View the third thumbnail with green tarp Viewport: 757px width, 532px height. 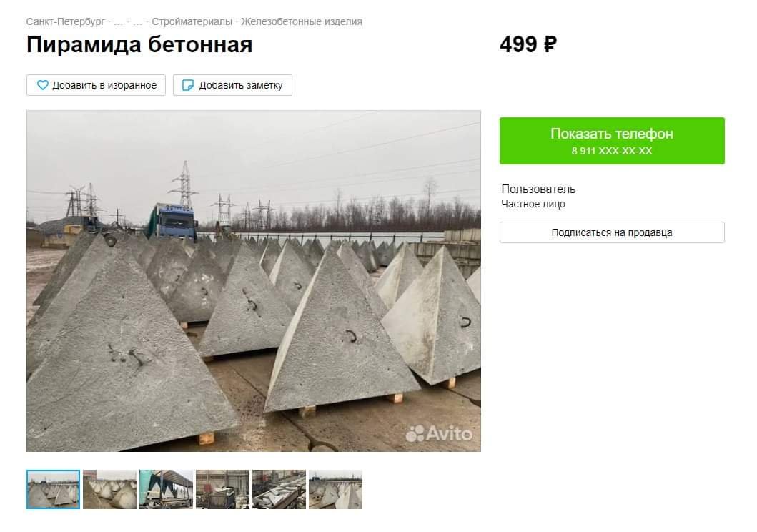[166, 489]
